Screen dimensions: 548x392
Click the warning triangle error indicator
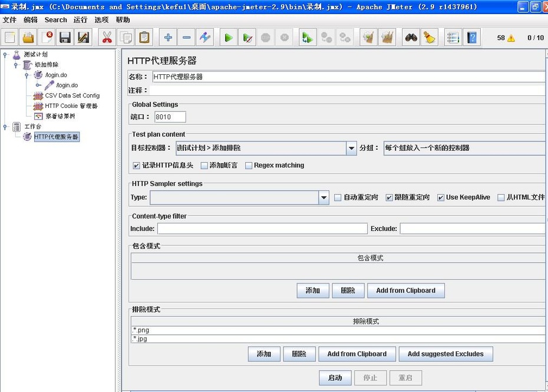(511, 38)
